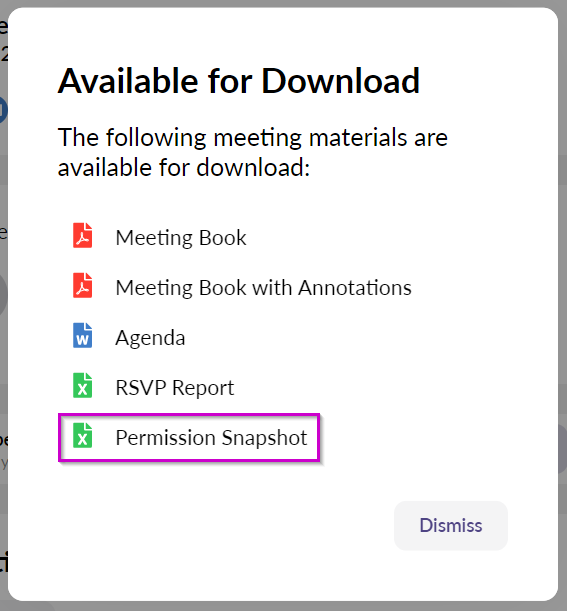Click the blue circular icon at the dialog's left edge
This screenshot has width=567, height=611.
4,110
